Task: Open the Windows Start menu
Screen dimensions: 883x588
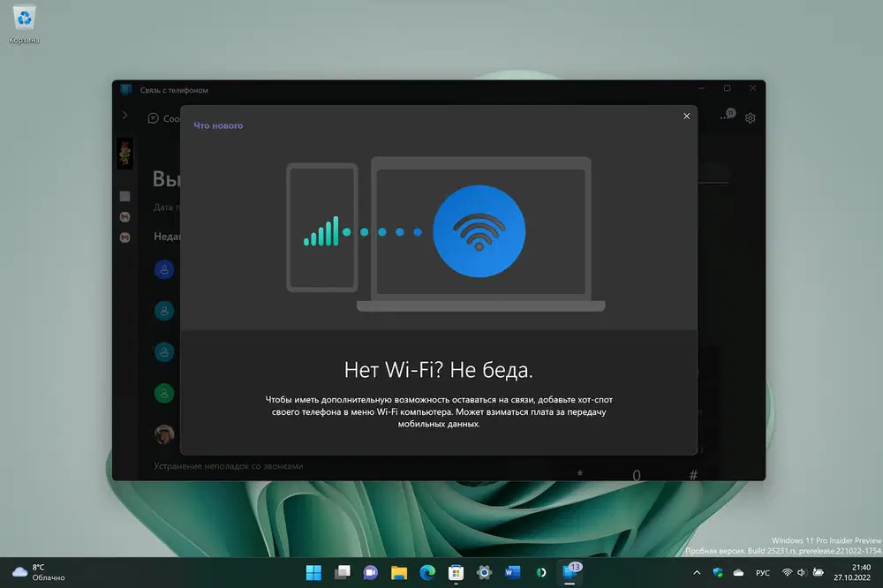Action: point(313,573)
